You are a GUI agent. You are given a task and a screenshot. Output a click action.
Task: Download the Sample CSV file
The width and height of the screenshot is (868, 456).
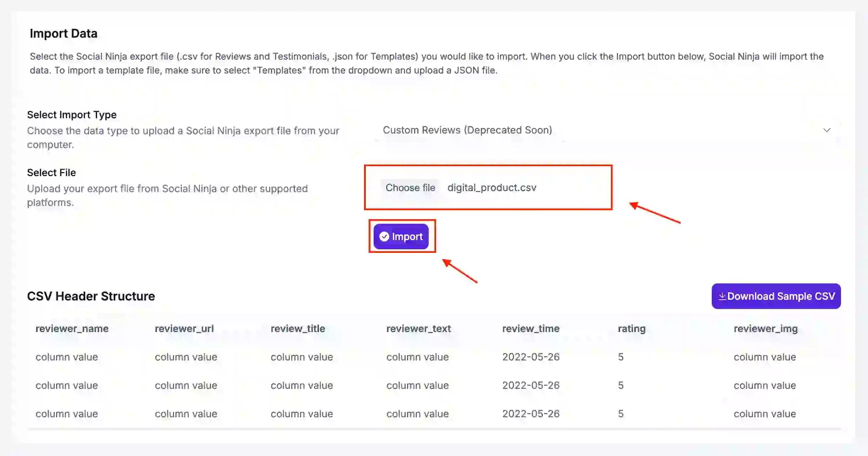pos(776,296)
